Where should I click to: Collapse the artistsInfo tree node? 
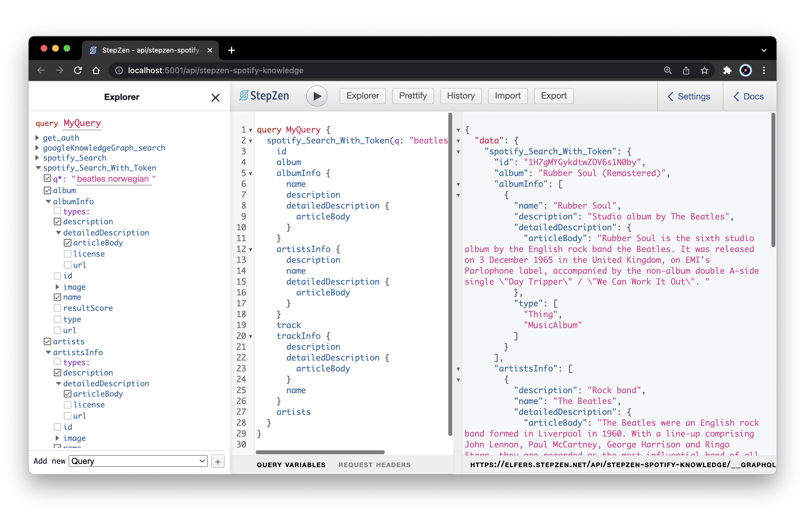click(48, 352)
